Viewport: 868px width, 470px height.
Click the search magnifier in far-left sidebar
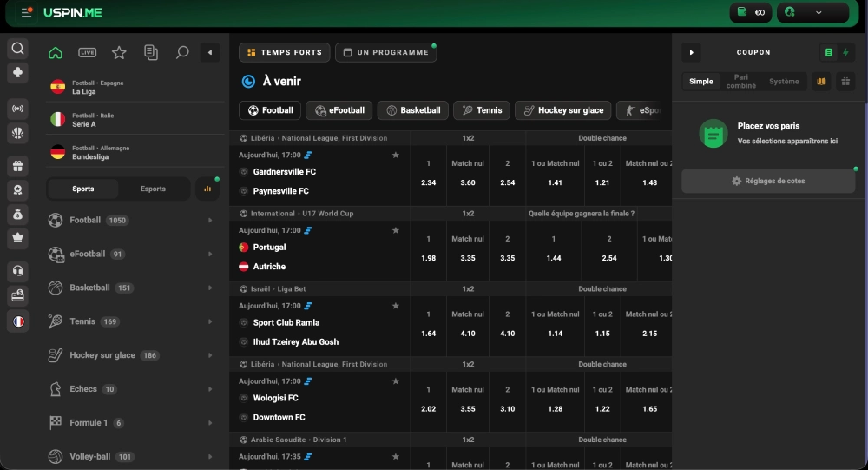pos(17,49)
